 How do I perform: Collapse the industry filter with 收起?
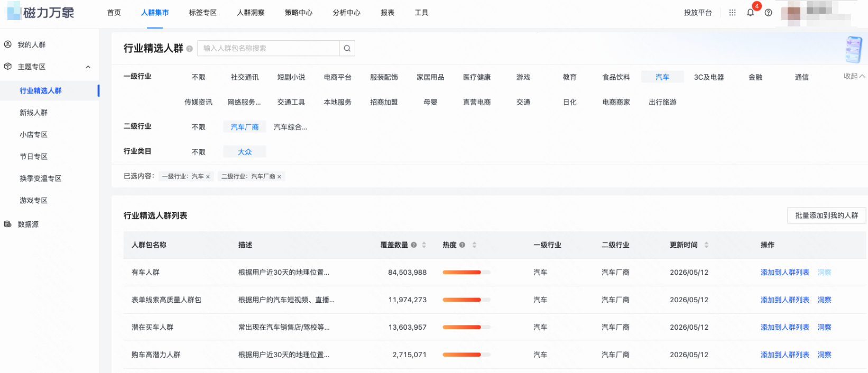[x=854, y=76]
